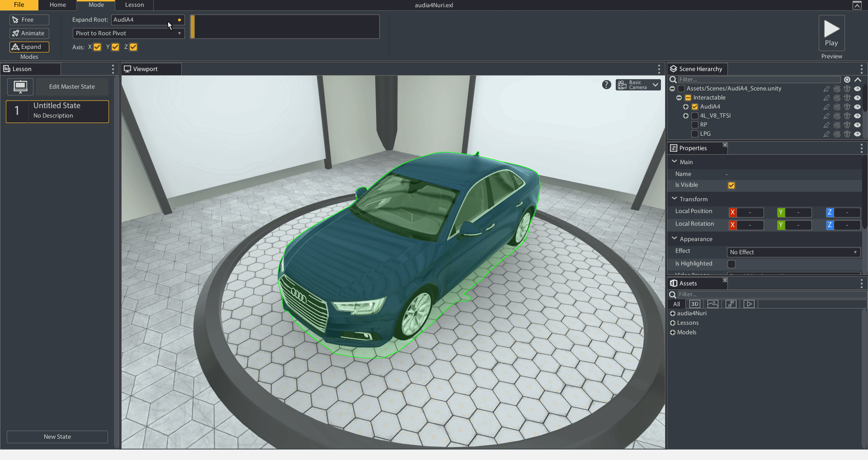Click the exploded-part icon in RP row
This screenshot has height=460, width=868.
[847, 125]
